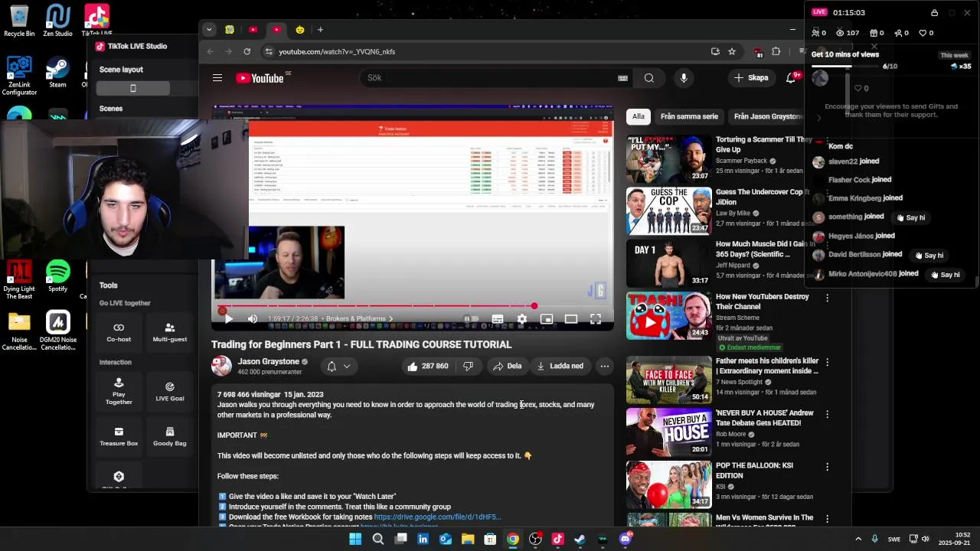Enable theater mode for the video
The width and height of the screenshot is (980, 551).
coord(571,319)
